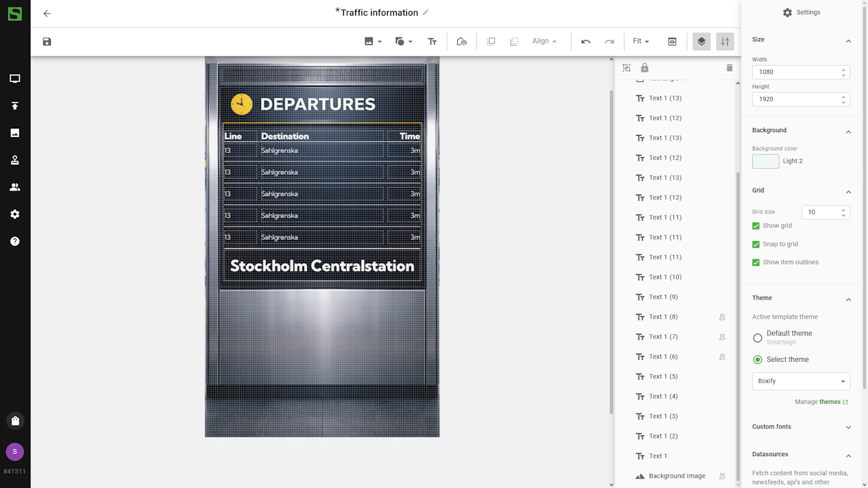Toggle the Settings panel sliders button in the toolbar

point(725,41)
